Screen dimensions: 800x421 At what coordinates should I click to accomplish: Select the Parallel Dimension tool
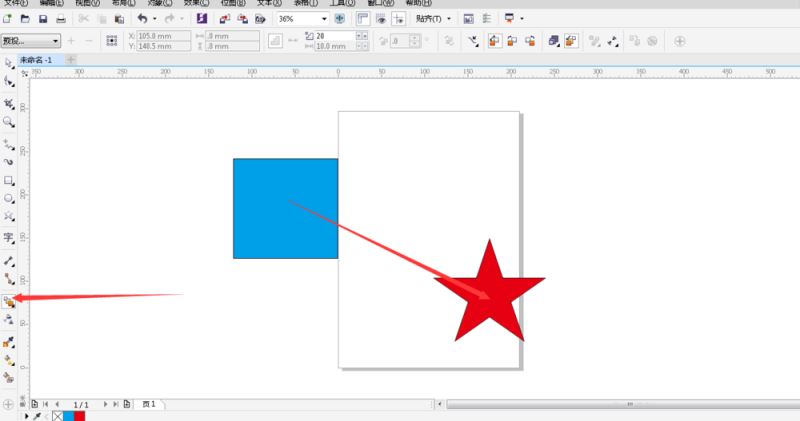pyautogui.click(x=9, y=261)
